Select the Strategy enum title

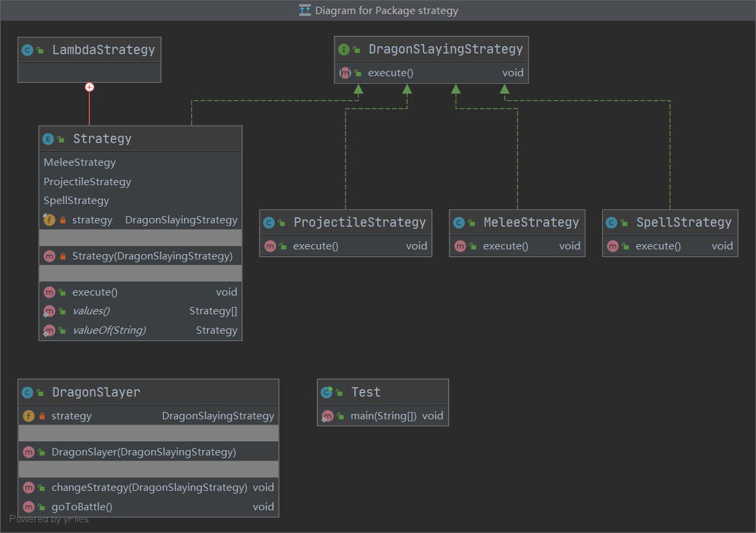(102, 139)
